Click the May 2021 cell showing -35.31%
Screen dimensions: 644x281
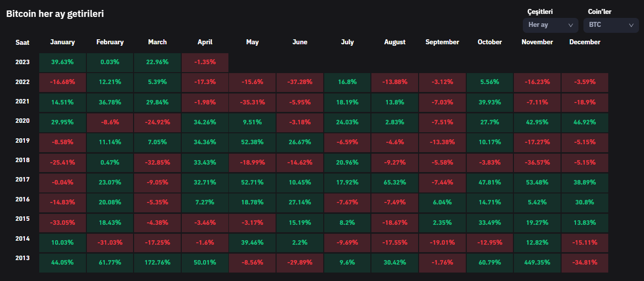[x=252, y=102]
